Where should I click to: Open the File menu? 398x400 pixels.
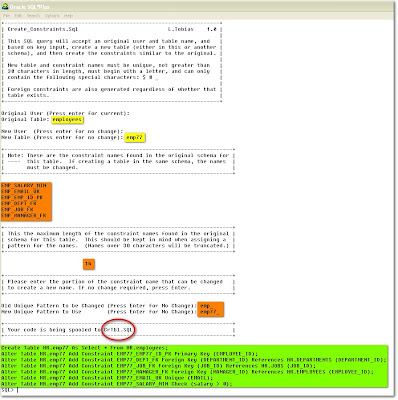pos(6,16)
